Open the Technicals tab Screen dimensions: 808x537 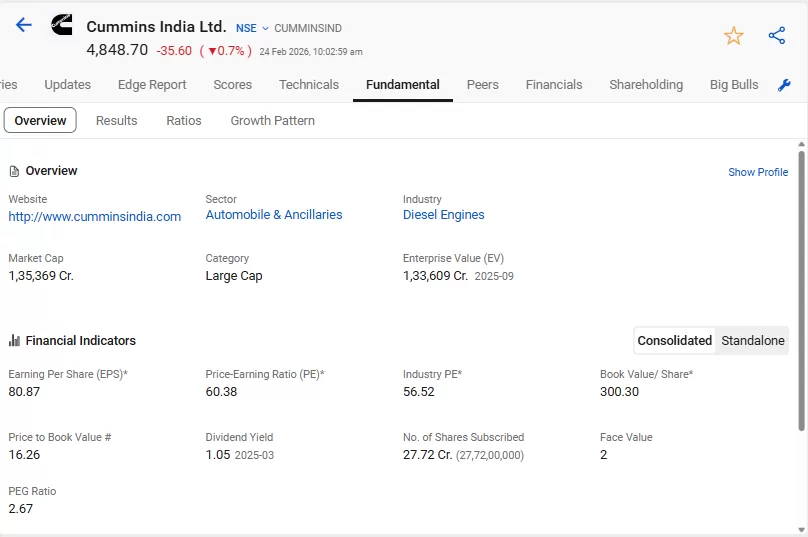coord(309,85)
